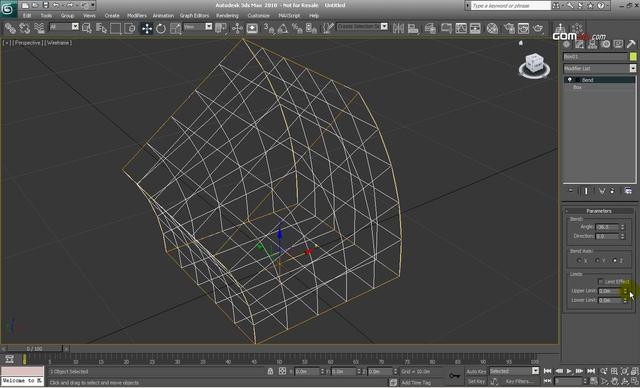This screenshot has width=640, height=388.
Task: Pick the Rectangular Selection Region tool
Action: pyautogui.click(x=116, y=28)
